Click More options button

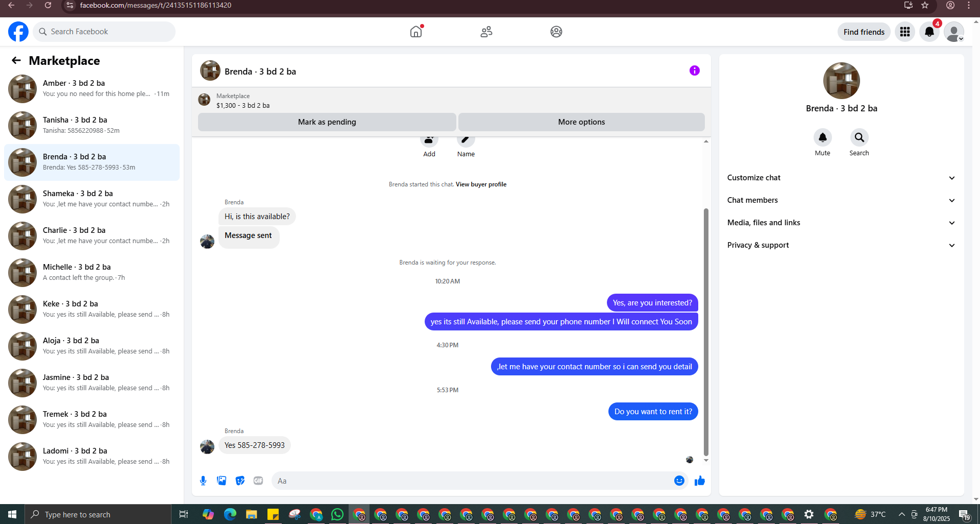tap(581, 122)
